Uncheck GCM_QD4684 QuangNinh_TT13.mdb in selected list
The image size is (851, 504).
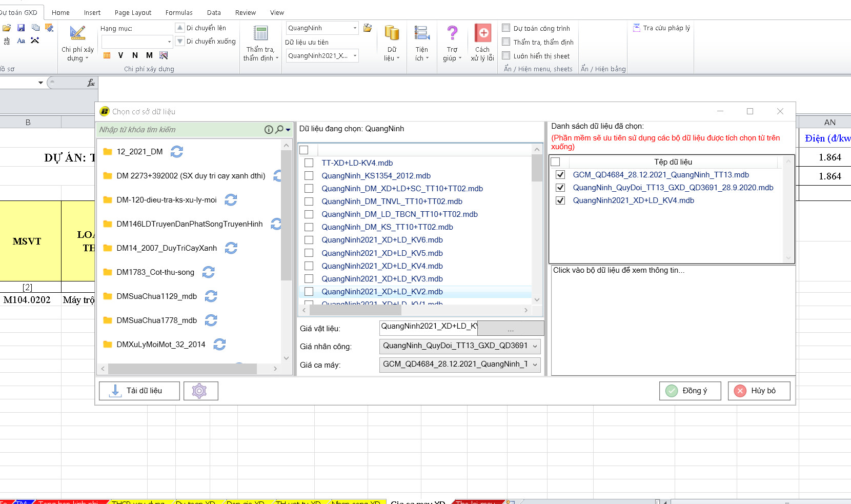[560, 175]
